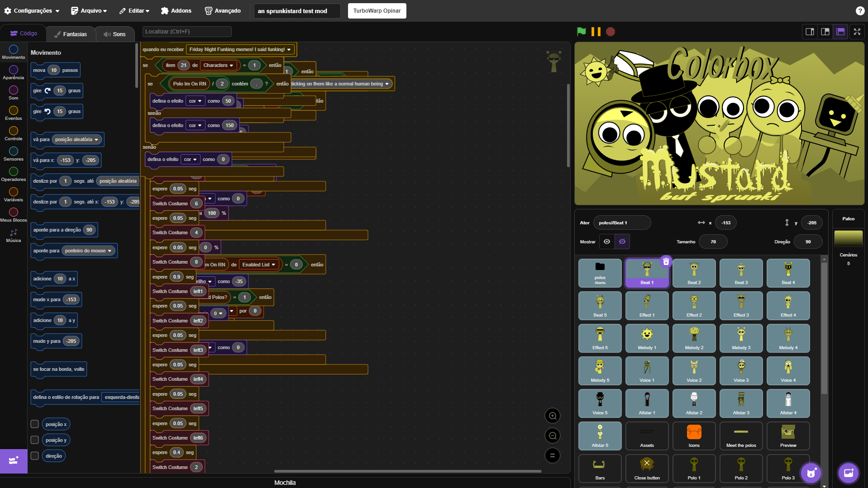Enable the posição x monitor checkbox
The image size is (868, 488).
(x=34, y=424)
